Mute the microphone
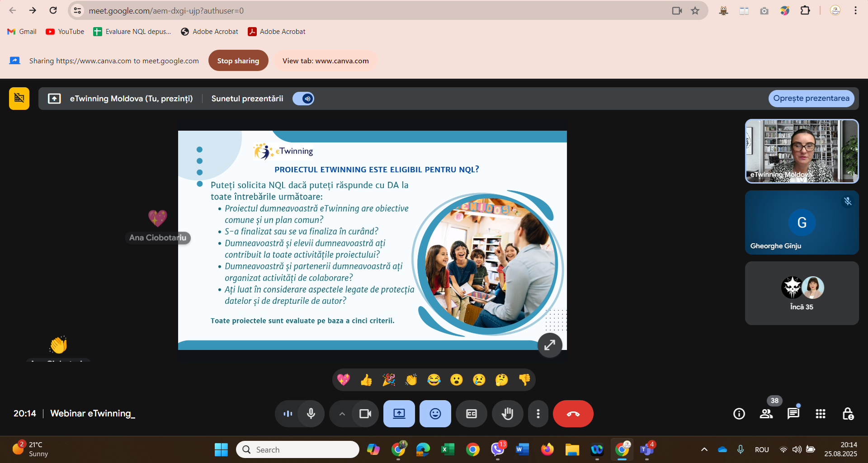The image size is (868, 463). pyautogui.click(x=311, y=414)
